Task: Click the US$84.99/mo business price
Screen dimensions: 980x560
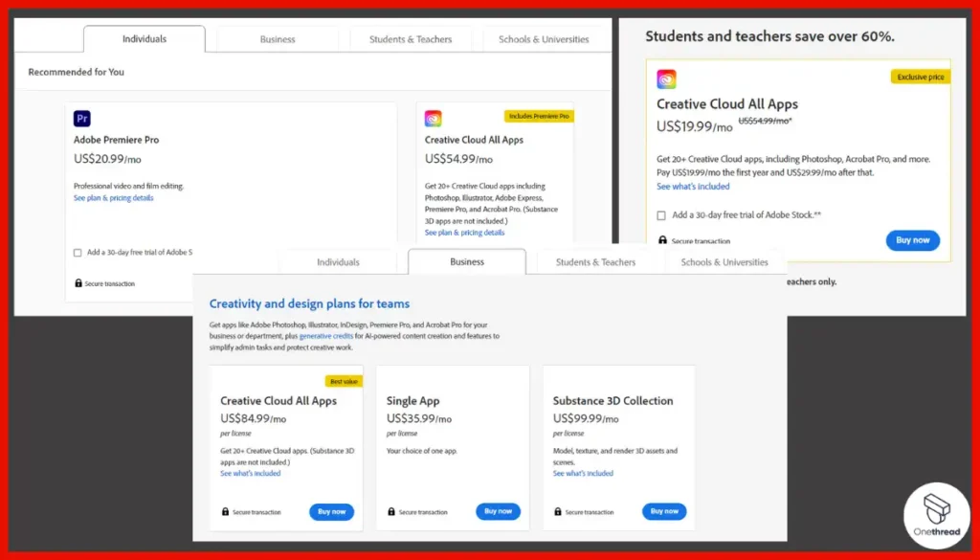Action: pyautogui.click(x=253, y=418)
